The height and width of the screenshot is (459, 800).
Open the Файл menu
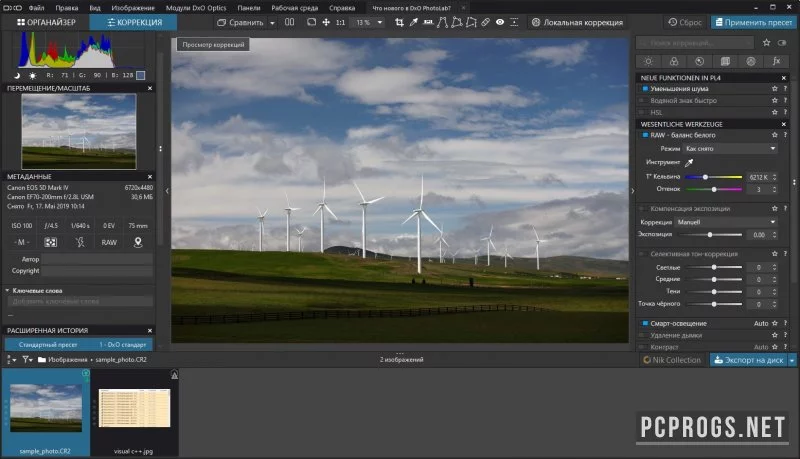click(36, 8)
